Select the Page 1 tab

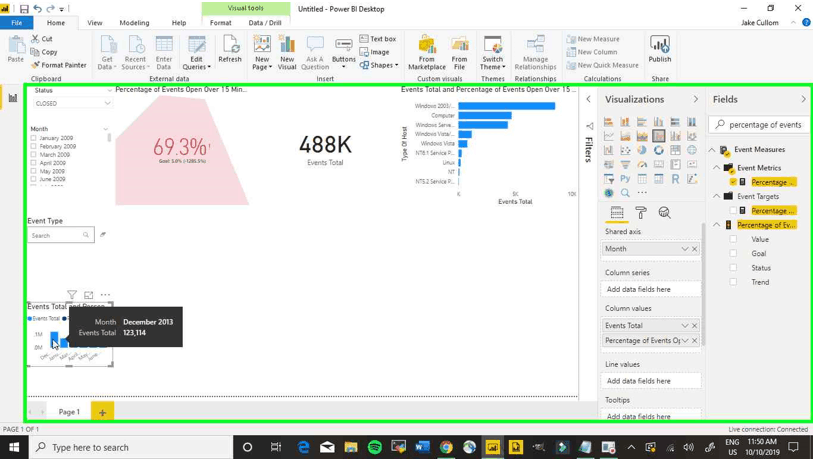[x=69, y=412]
